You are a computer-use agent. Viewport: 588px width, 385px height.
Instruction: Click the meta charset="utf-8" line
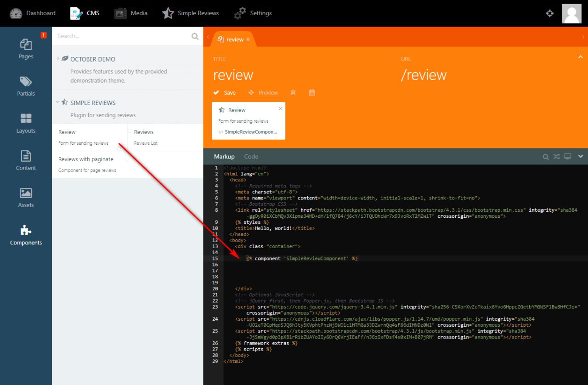click(x=266, y=192)
